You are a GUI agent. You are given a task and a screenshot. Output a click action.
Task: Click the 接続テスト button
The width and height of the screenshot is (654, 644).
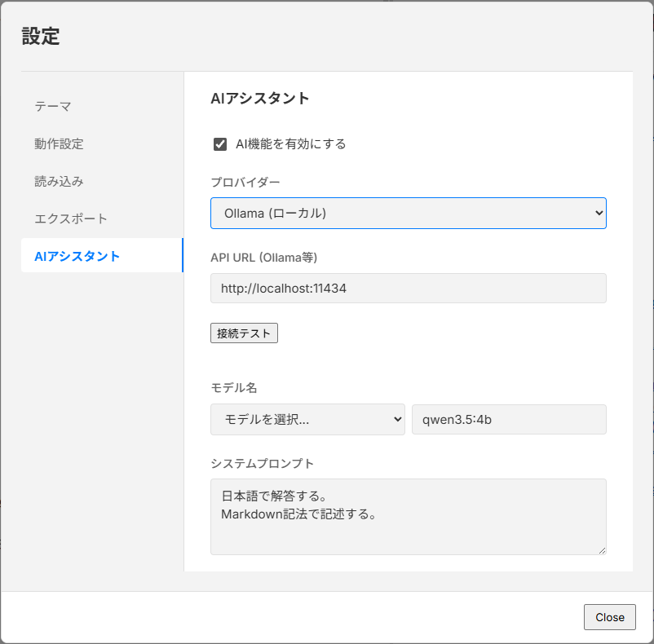coord(244,333)
